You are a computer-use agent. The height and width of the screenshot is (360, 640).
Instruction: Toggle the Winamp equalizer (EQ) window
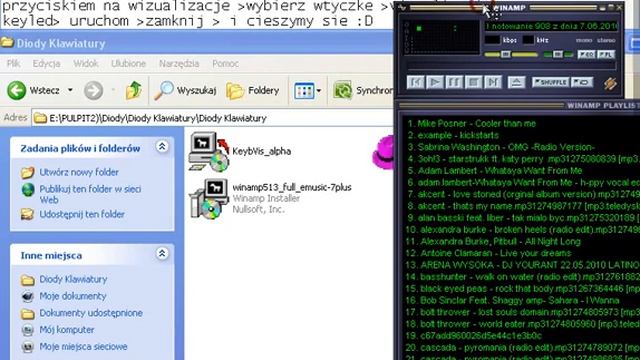pyautogui.click(x=587, y=54)
